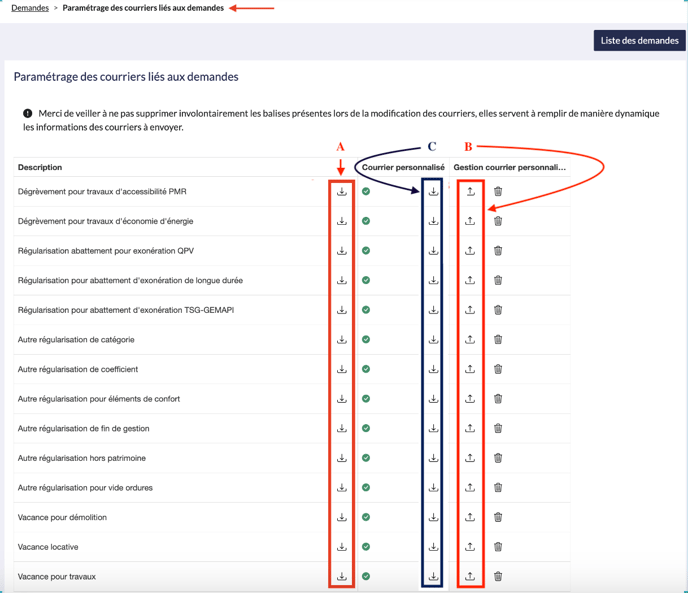
Task: Upload custom letter for Autre régularisation de catégorie
Action: (x=470, y=340)
